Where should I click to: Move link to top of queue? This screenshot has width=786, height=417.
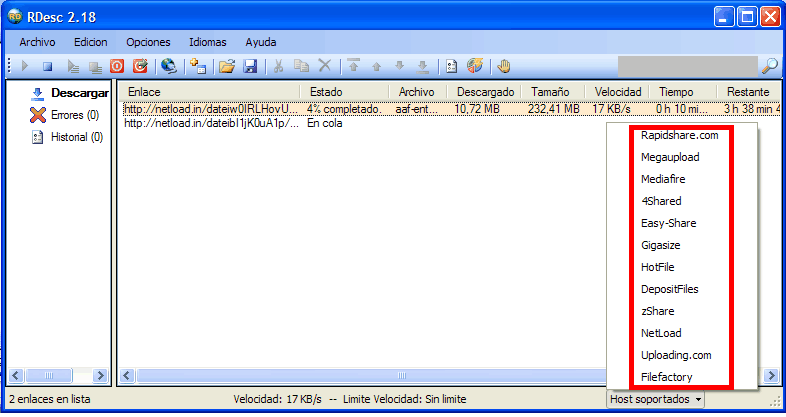tap(353, 65)
